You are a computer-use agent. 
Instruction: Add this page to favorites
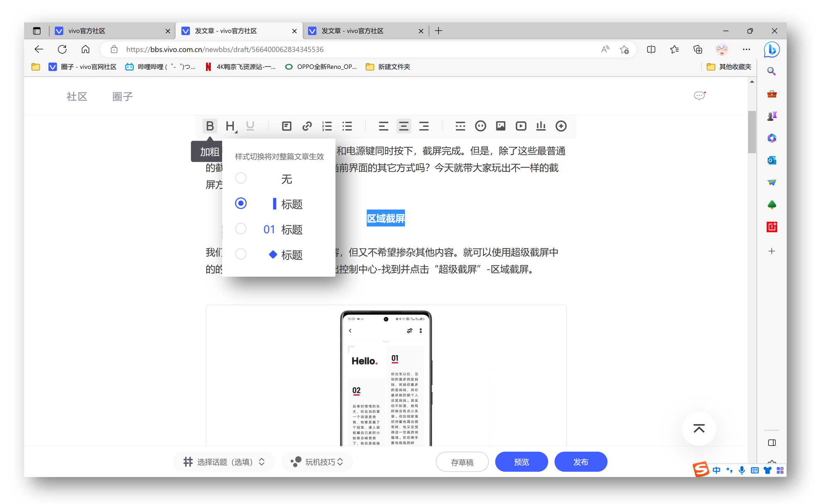click(x=624, y=49)
